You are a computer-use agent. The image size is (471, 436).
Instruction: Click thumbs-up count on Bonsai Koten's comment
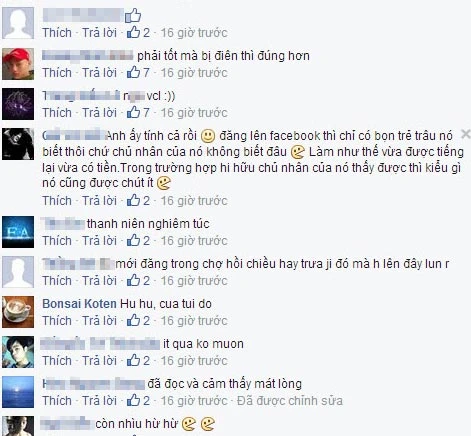click(x=138, y=320)
